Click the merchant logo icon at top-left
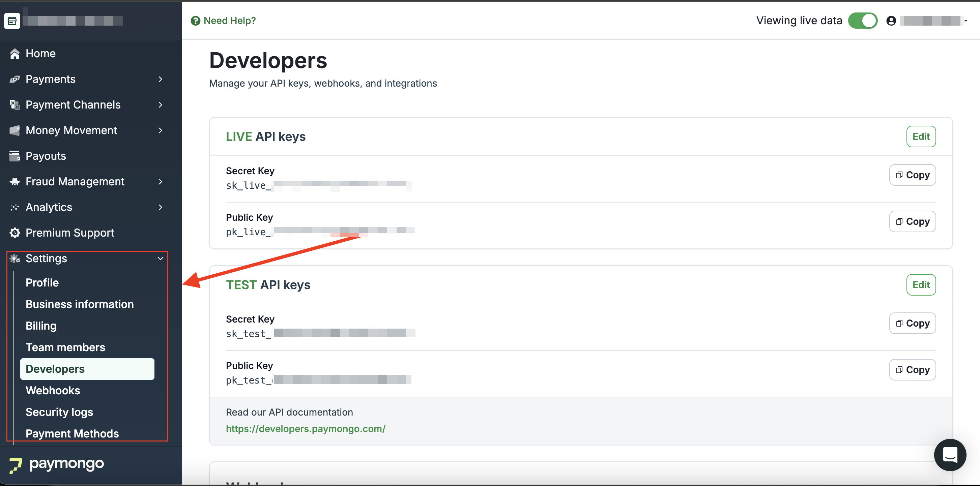The image size is (980, 486). click(x=12, y=21)
